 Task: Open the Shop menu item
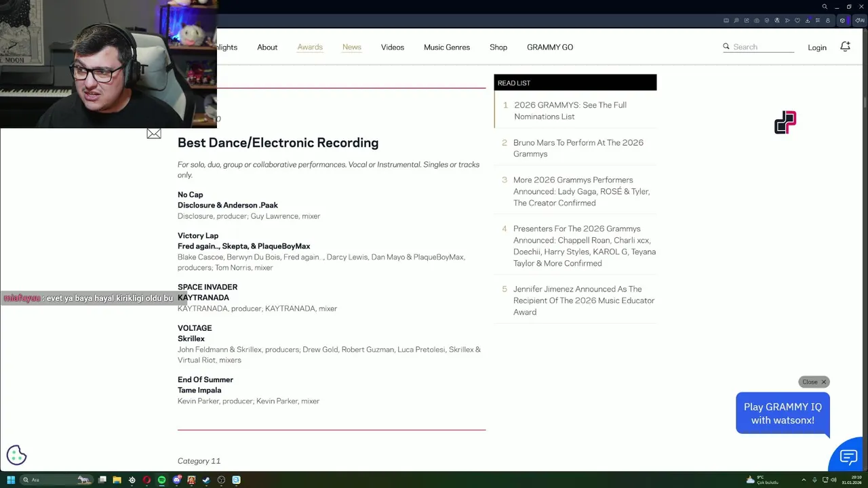(x=498, y=47)
